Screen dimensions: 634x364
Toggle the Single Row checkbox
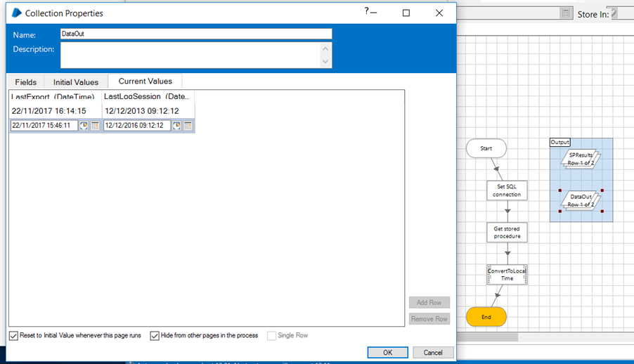[x=272, y=336]
